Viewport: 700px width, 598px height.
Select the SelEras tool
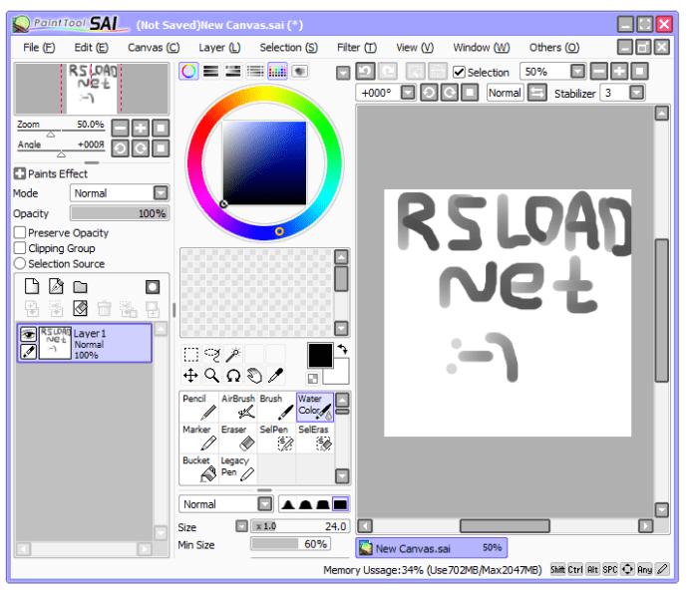(x=315, y=438)
